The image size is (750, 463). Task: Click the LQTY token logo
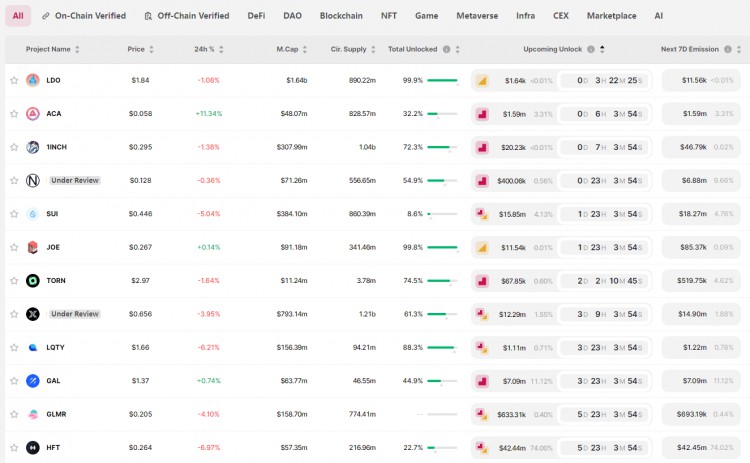click(33, 348)
